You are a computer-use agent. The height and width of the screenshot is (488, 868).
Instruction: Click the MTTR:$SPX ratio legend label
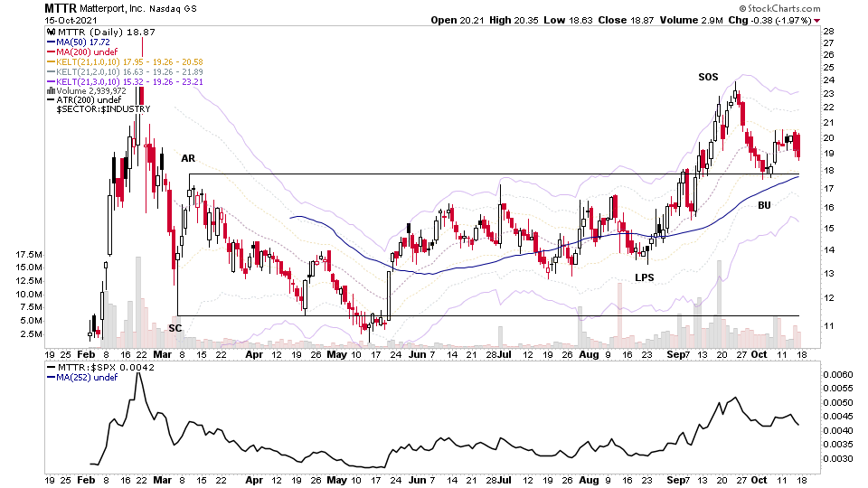101,368
